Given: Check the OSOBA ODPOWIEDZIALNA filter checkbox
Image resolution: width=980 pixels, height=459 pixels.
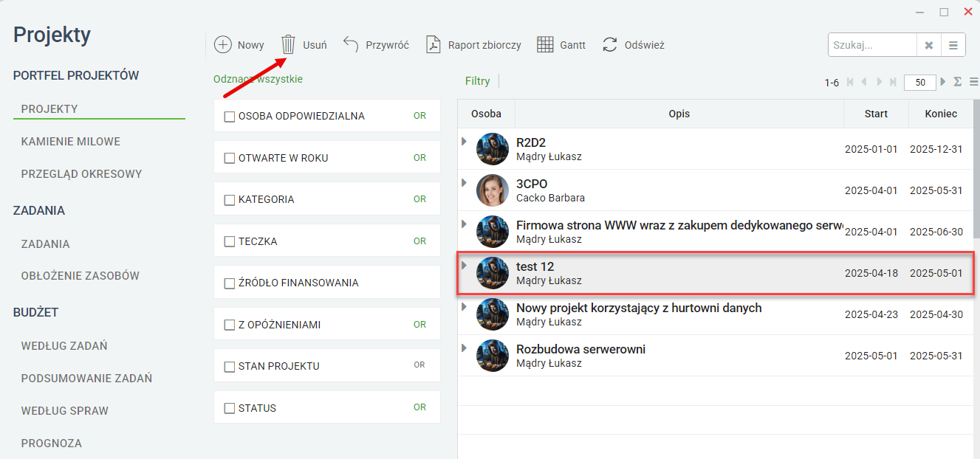Looking at the screenshot, I should [229, 116].
